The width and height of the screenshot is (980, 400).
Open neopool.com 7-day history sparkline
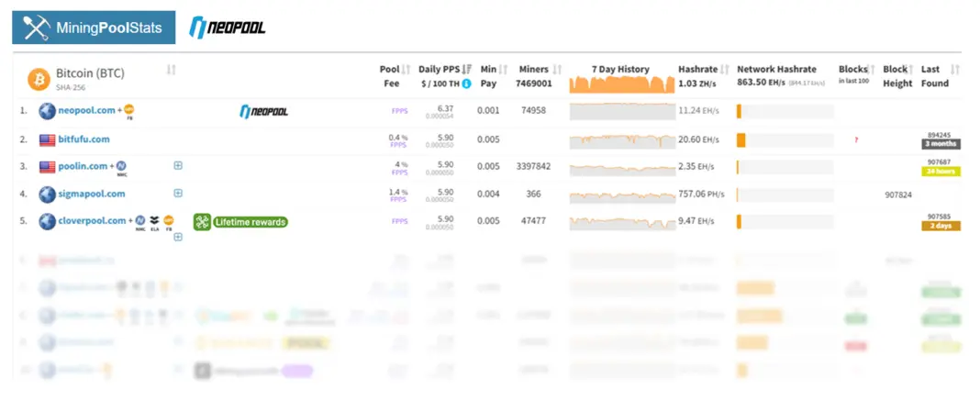point(622,111)
